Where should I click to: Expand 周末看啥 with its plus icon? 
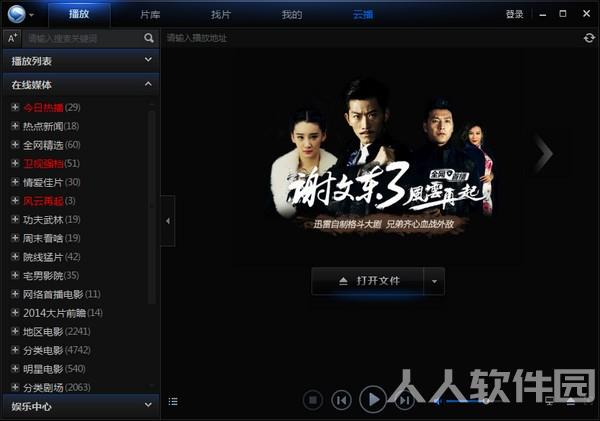coord(15,238)
